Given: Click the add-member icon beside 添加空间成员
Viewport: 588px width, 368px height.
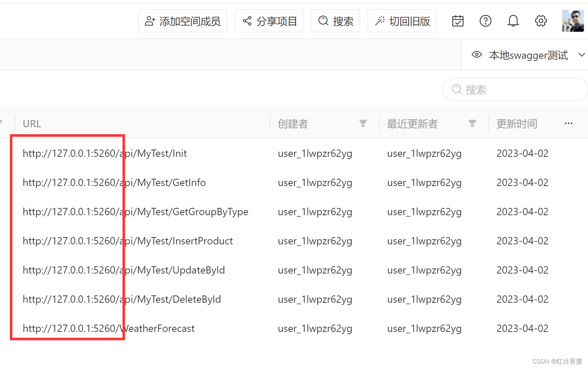Looking at the screenshot, I should tap(150, 21).
